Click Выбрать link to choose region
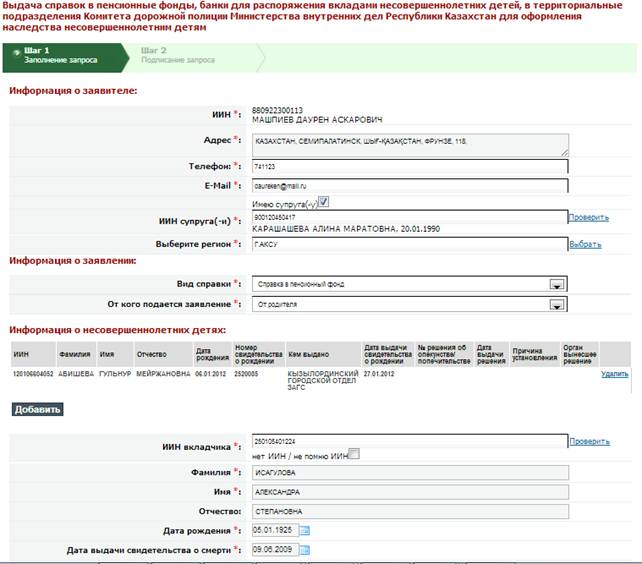 (585, 244)
